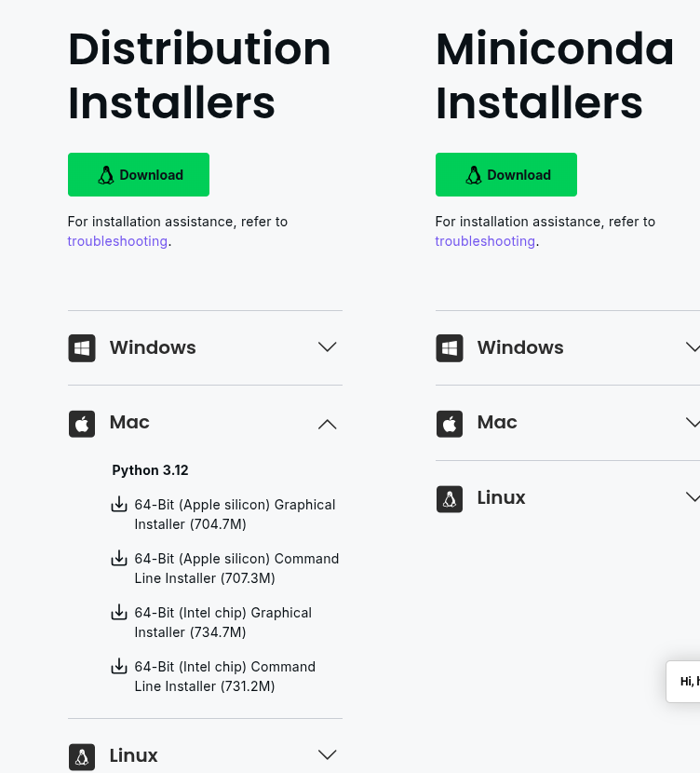Open the troubleshooting link under Miniconda Installers
Image resolution: width=700 pixels, height=773 pixels.
click(x=485, y=241)
